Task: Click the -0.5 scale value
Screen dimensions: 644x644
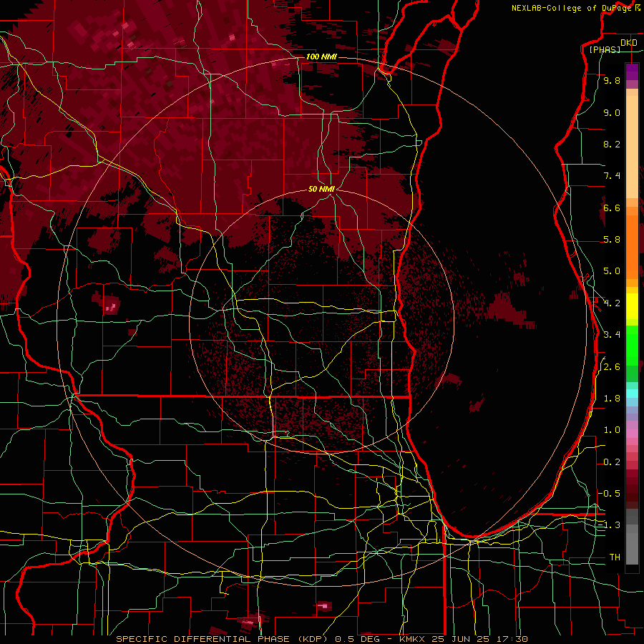Action: (610, 493)
